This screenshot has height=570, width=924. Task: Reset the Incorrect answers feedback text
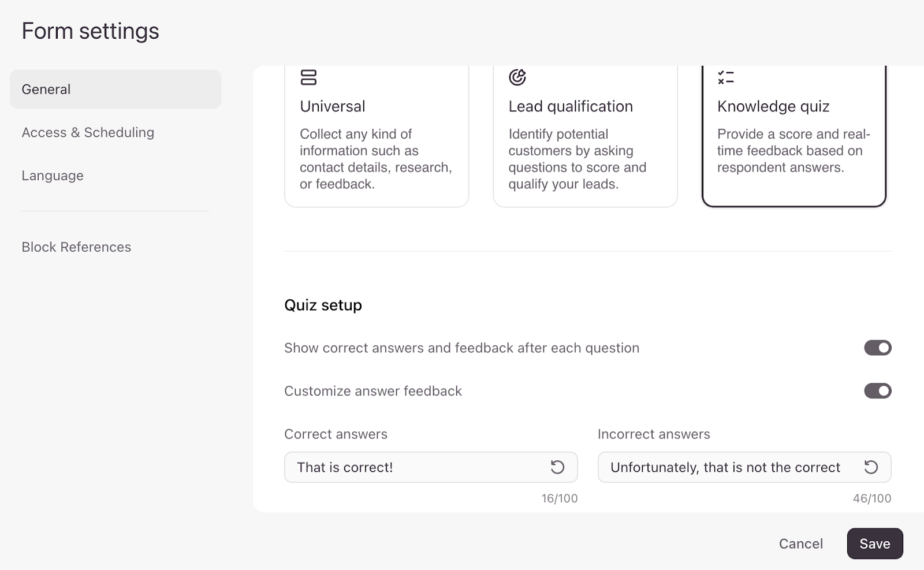click(x=871, y=467)
